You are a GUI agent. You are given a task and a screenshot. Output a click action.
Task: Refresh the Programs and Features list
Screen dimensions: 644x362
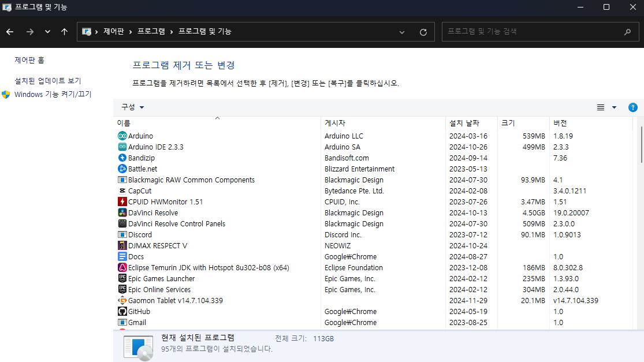pos(423,32)
